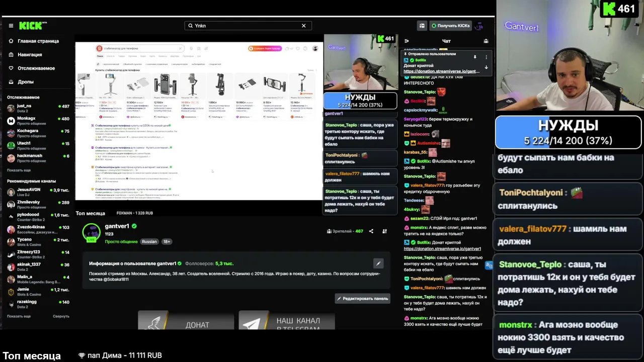Open the Malin_a recommended channel

(38, 279)
